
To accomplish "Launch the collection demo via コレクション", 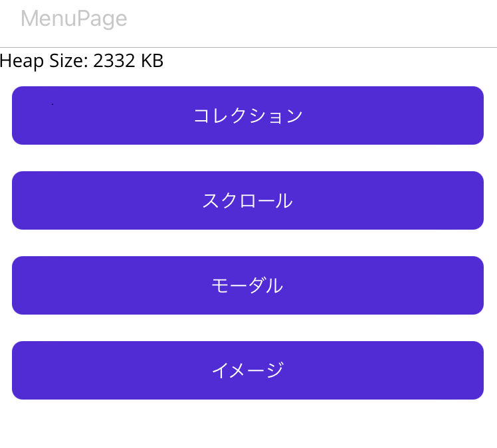I will coord(248,115).
